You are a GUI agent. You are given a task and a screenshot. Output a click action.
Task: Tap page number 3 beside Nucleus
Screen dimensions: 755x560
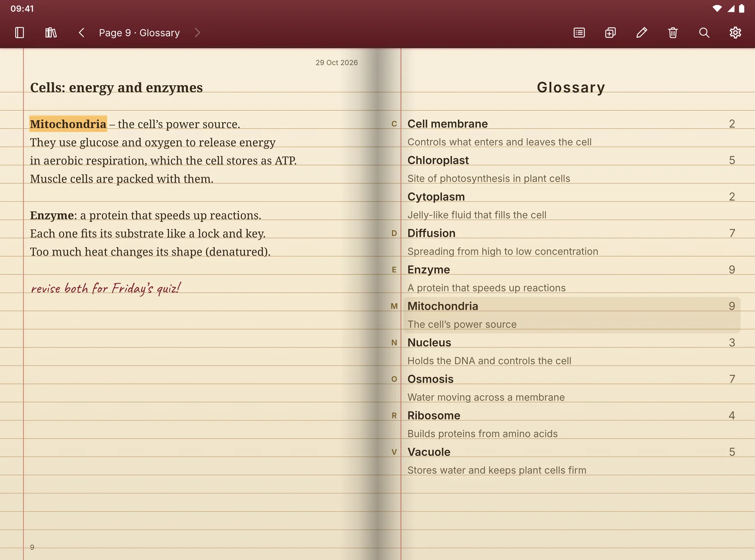732,342
